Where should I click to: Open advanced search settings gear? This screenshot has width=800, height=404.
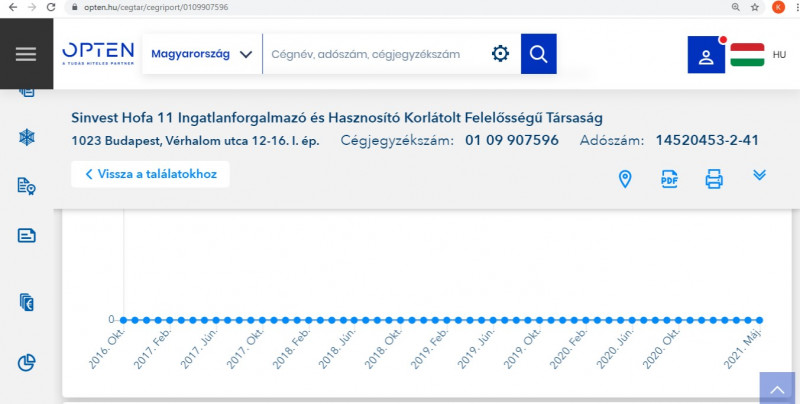coord(500,54)
